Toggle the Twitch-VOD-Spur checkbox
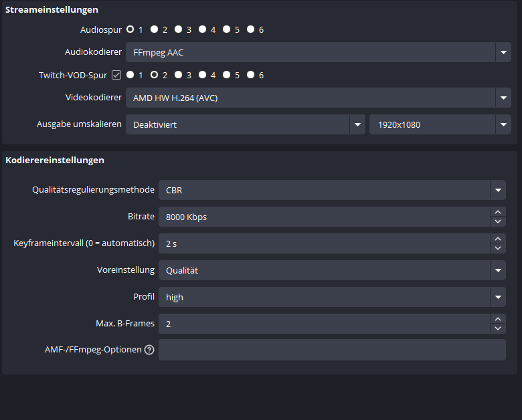Screen dimensions: 522x420 point(116,75)
